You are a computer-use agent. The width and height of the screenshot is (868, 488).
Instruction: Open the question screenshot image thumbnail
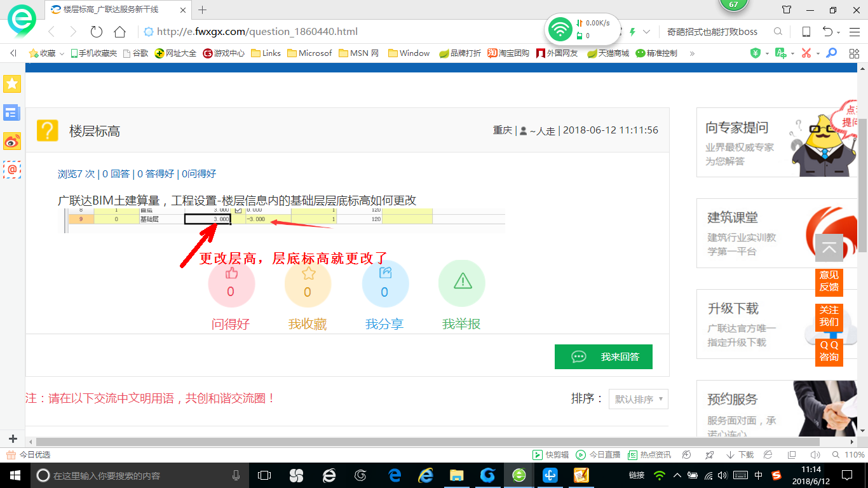[283, 220]
